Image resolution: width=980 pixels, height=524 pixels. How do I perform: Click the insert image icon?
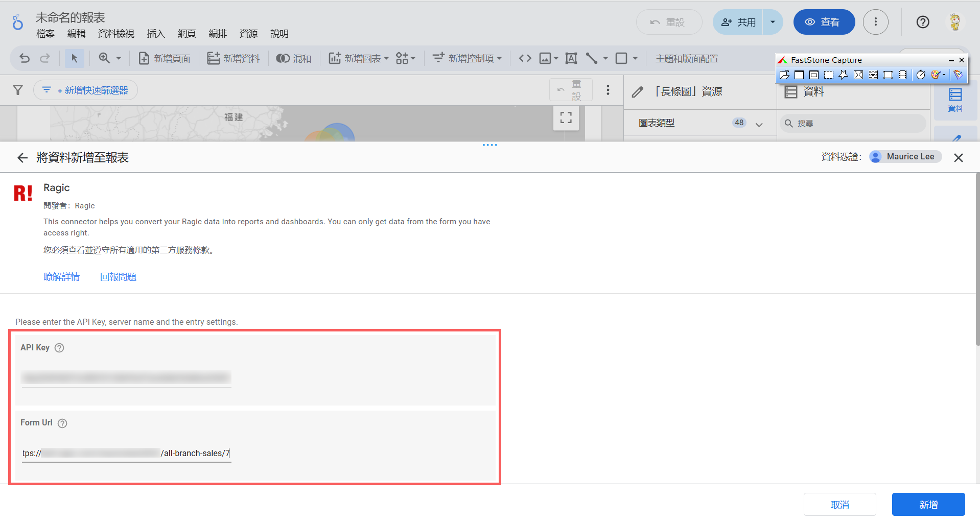click(x=545, y=58)
